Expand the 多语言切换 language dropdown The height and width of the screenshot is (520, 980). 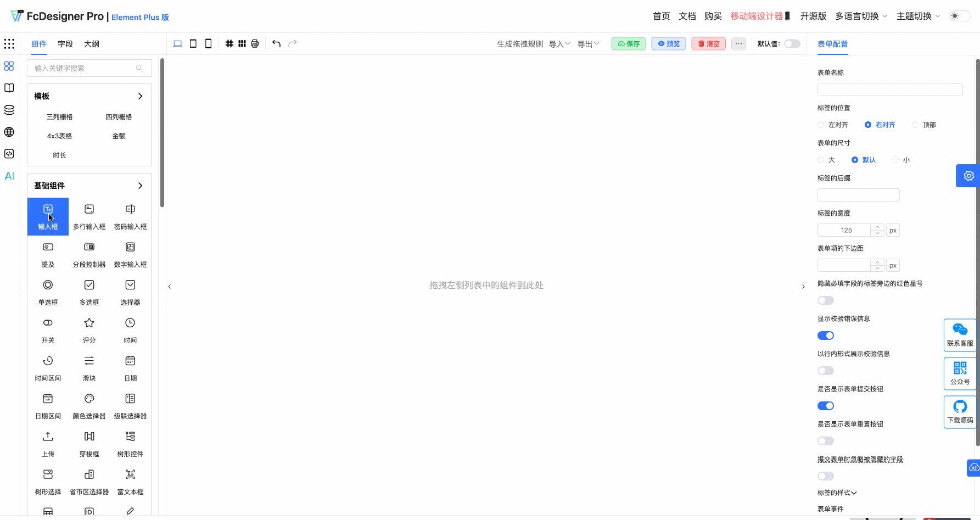[x=861, y=16]
